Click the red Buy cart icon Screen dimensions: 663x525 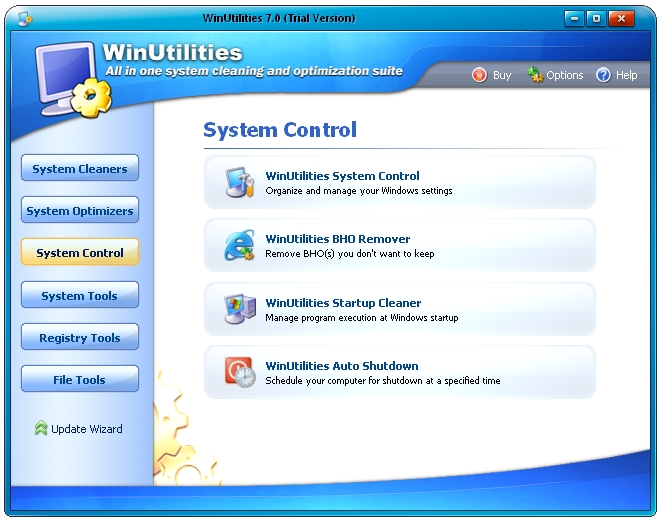pos(479,75)
